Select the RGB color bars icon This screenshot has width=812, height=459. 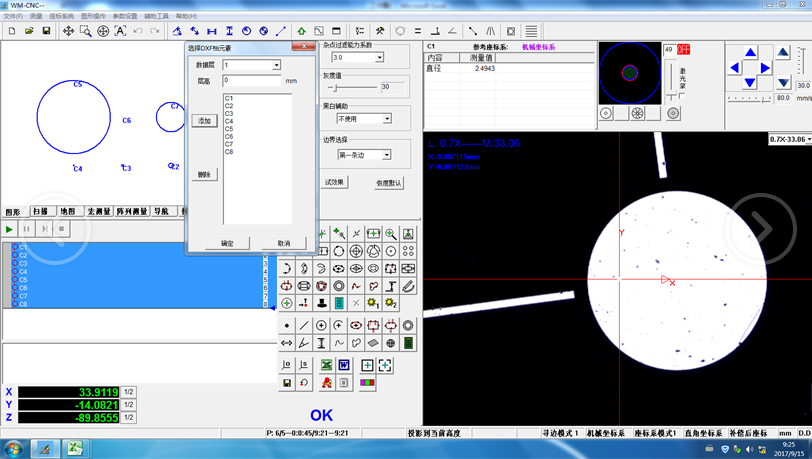click(367, 383)
